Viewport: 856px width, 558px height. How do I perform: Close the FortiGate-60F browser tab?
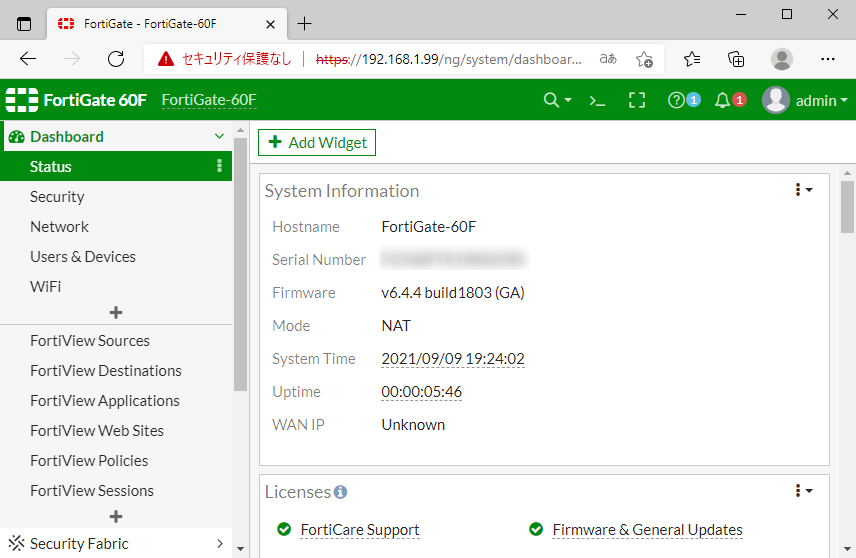(270, 24)
